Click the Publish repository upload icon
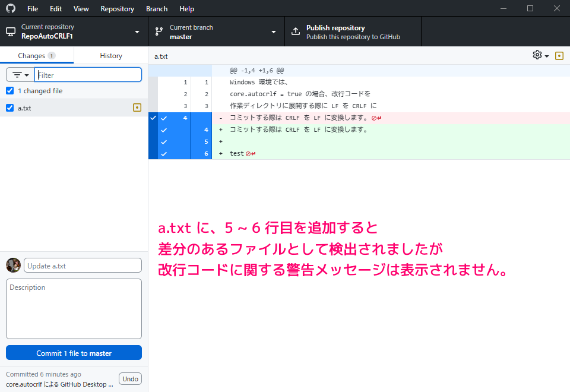This screenshot has width=570, height=392. 296,32
